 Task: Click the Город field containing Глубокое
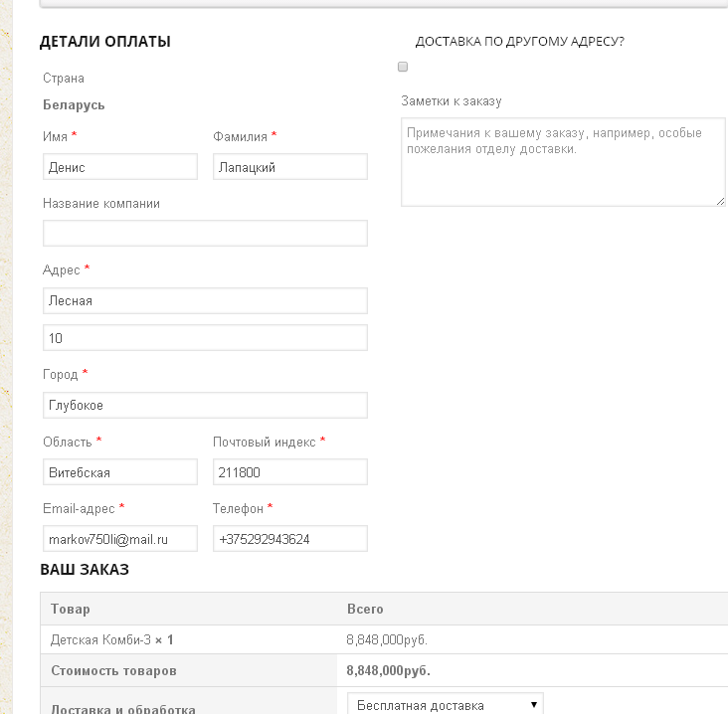(205, 406)
